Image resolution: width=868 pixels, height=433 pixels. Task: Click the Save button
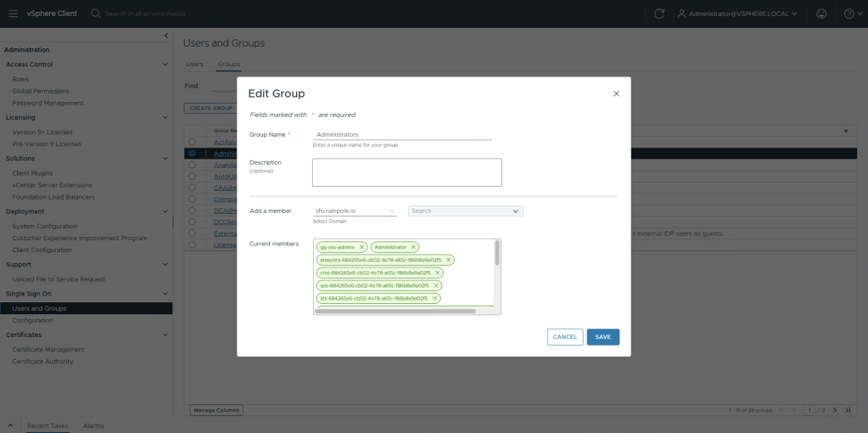[x=602, y=337]
